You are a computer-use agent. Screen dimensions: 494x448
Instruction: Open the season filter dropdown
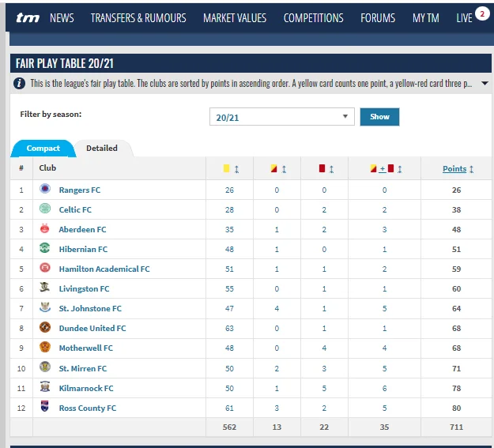click(283, 117)
